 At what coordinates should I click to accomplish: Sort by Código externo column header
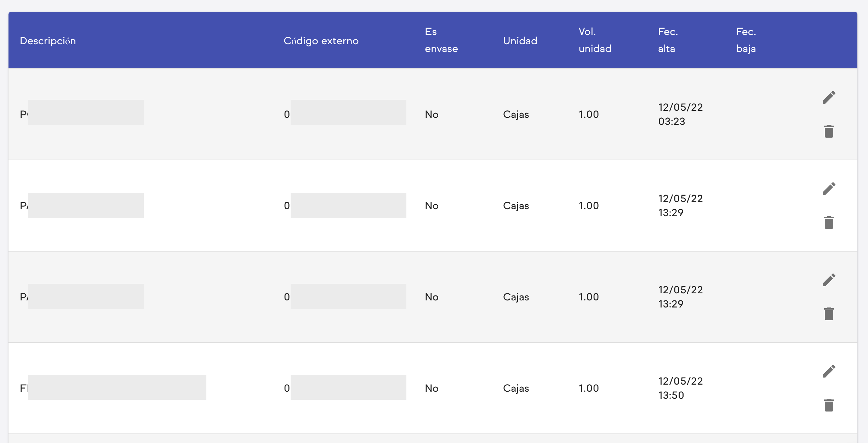(321, 41)
